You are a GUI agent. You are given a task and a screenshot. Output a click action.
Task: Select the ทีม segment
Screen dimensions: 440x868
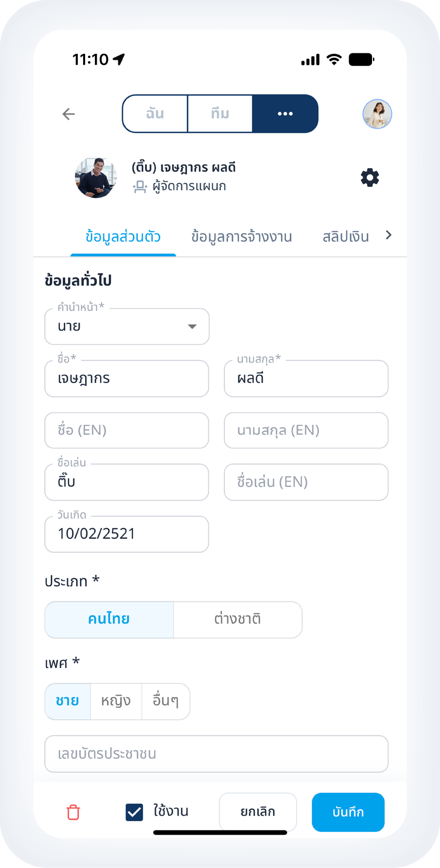pos(220,113)
